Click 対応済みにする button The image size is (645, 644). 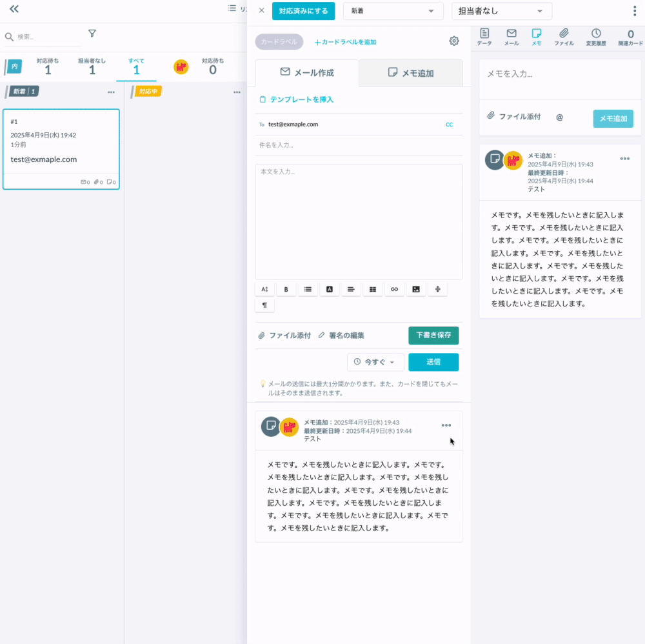click(x=304, y=11)
